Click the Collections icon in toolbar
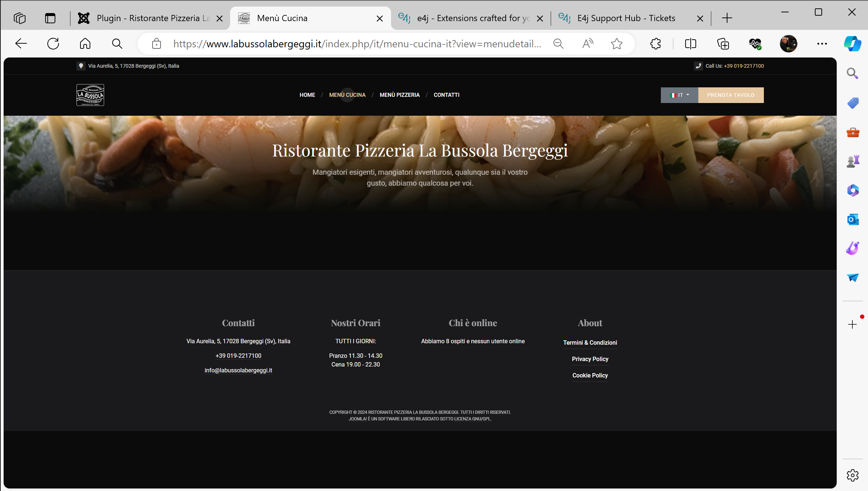Screen dimensions: 868x491 (723, 44)
